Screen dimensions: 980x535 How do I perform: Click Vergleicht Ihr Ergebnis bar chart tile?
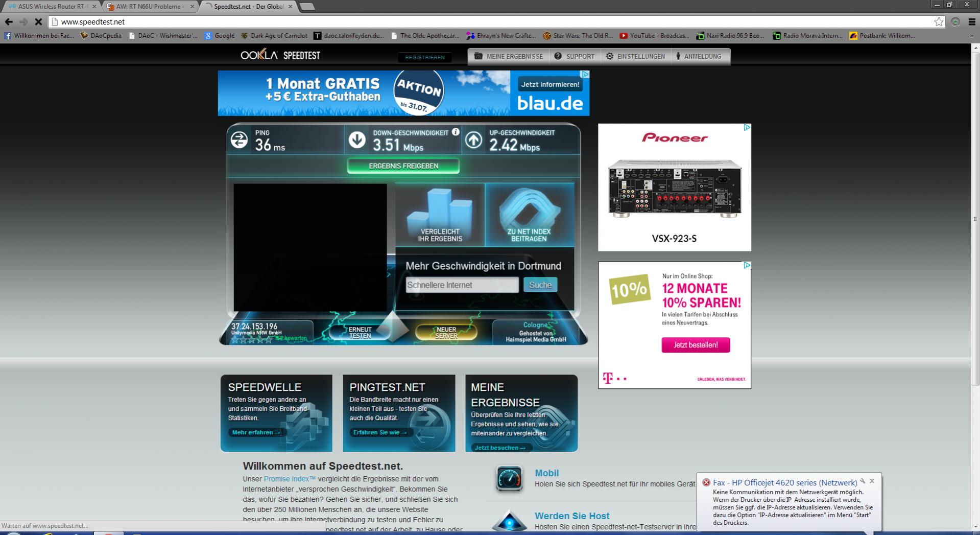click(x=440, y=215)
